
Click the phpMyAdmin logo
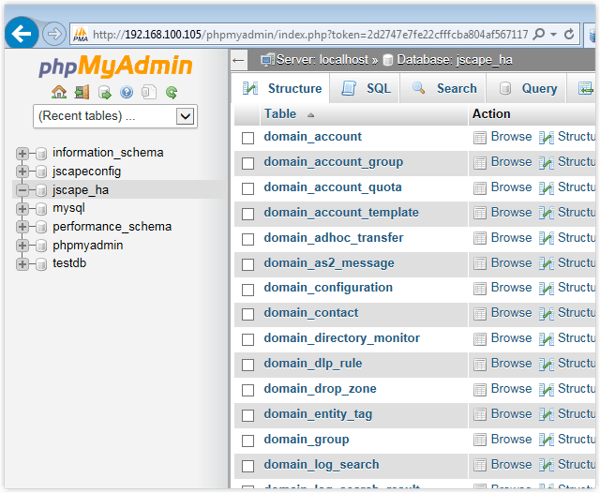[115, 66]
